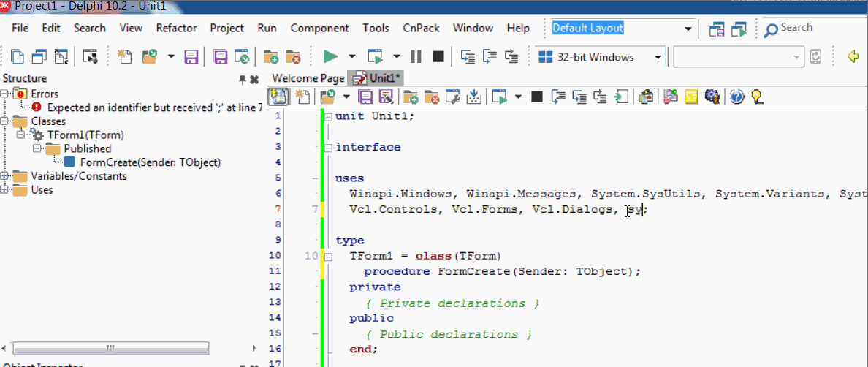Click the IDE Search input field
The image size is (868, 367).
pyautogui.click(x=812, y=28)
